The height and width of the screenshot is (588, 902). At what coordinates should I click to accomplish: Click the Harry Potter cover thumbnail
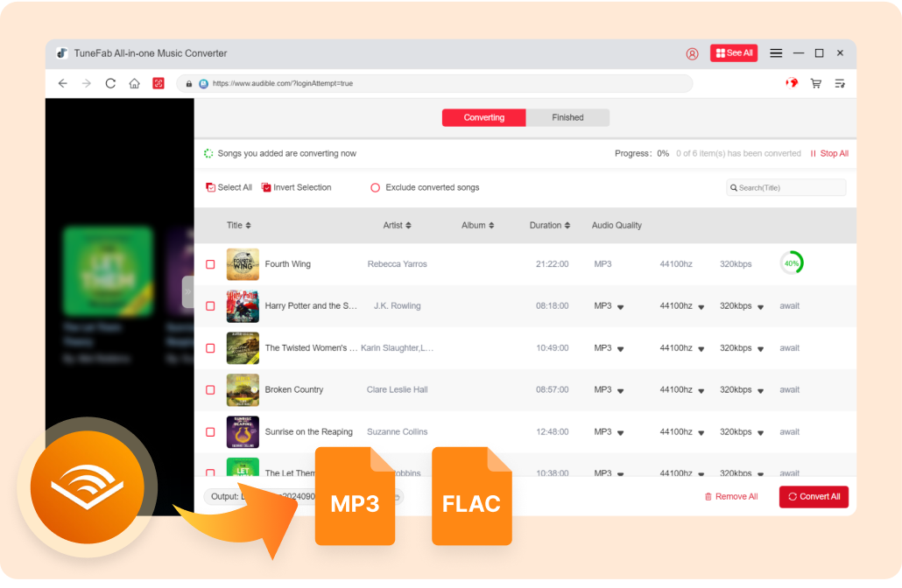243,306
